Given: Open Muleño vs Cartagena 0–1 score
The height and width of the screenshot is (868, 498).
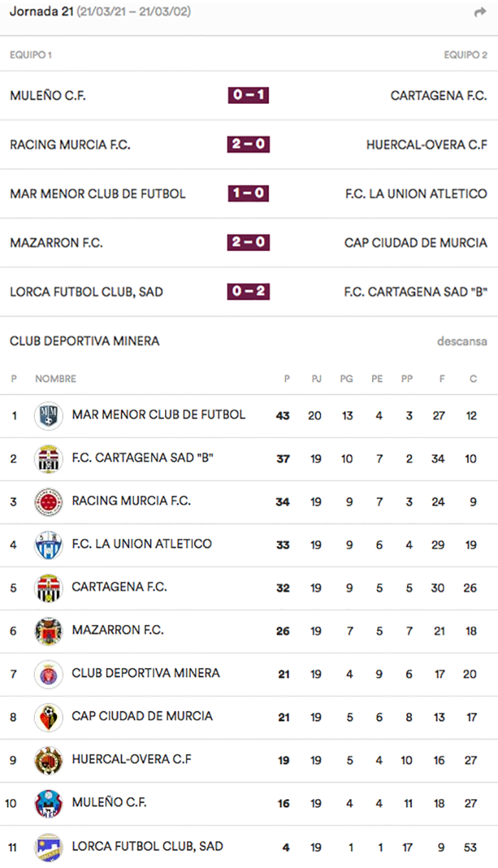Looking at the screenshot, I should (248, 96).
